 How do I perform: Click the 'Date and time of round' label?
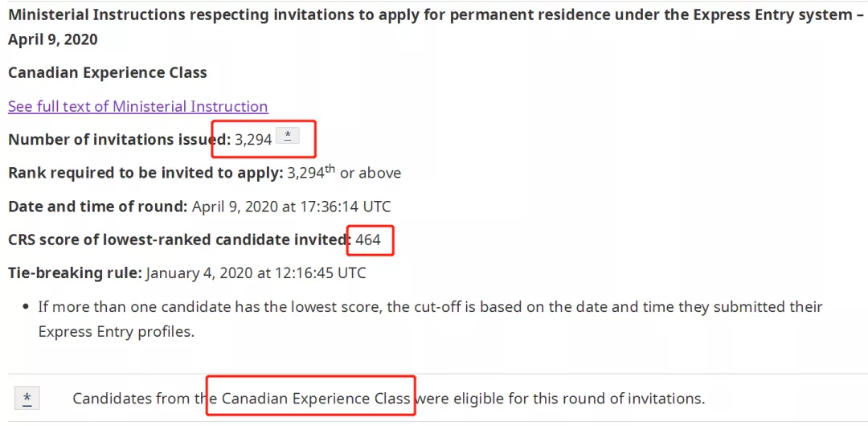click(98, 207)
